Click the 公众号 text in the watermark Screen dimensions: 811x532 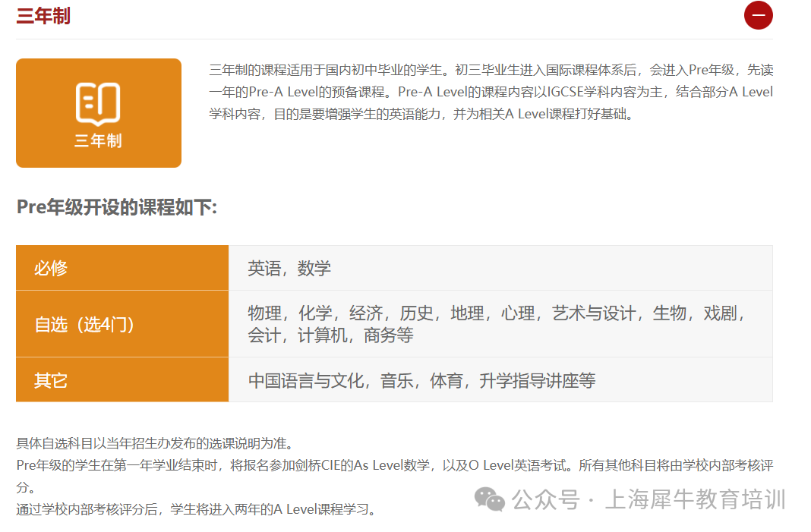[545, 499]
